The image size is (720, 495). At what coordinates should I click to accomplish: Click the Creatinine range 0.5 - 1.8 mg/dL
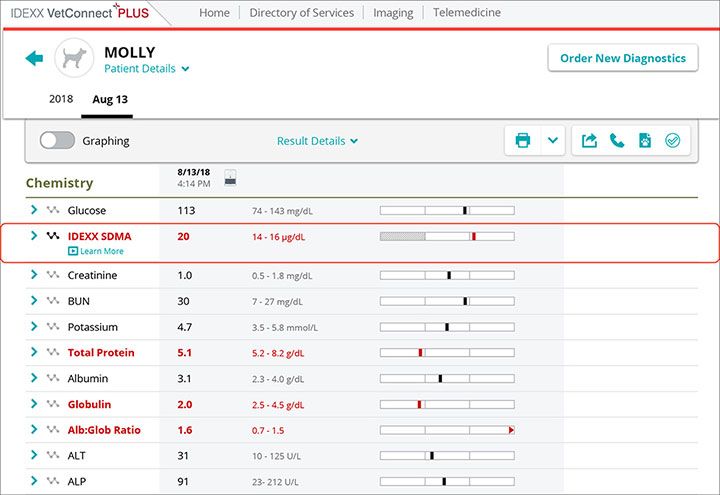[282, 276]
